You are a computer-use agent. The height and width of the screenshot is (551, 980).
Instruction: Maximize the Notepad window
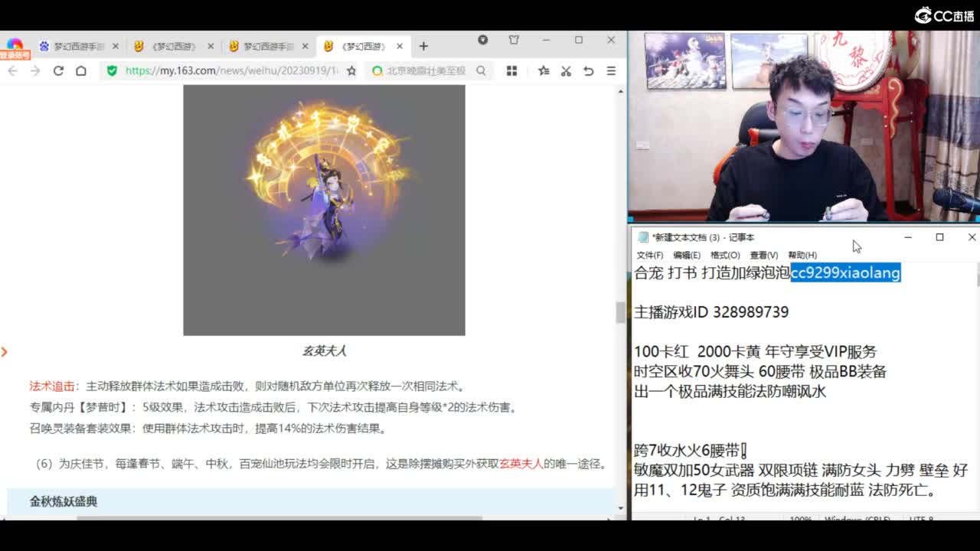(x=939, y=237)
